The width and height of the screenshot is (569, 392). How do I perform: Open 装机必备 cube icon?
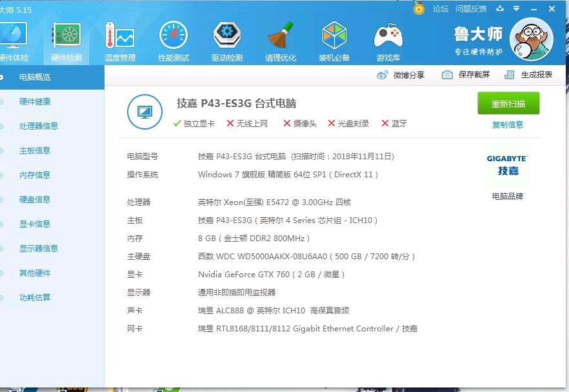334,35
